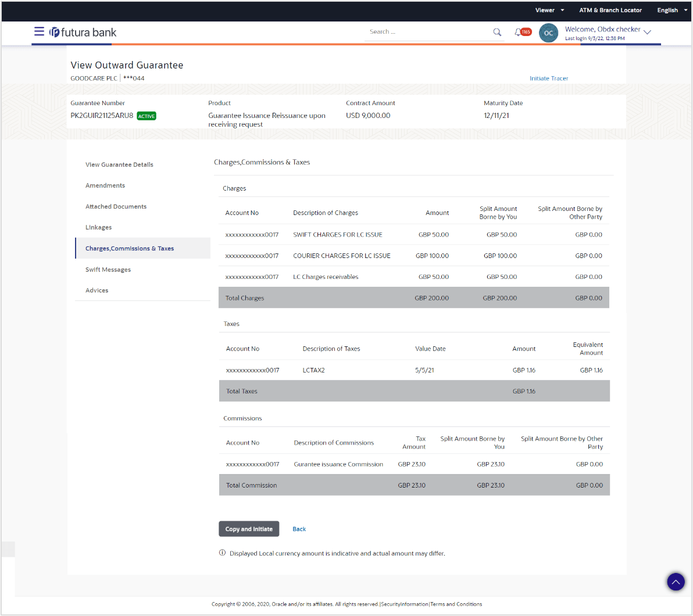Switch to the Amendments section
The image size is (693, 616).
(x=105, y=185)
